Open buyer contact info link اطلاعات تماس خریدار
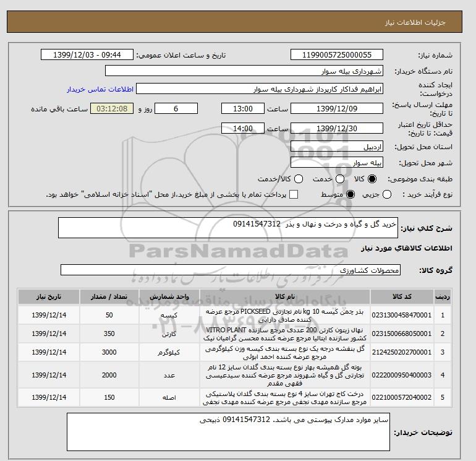The height and width of the screenshot is (461, 476). 100,89
